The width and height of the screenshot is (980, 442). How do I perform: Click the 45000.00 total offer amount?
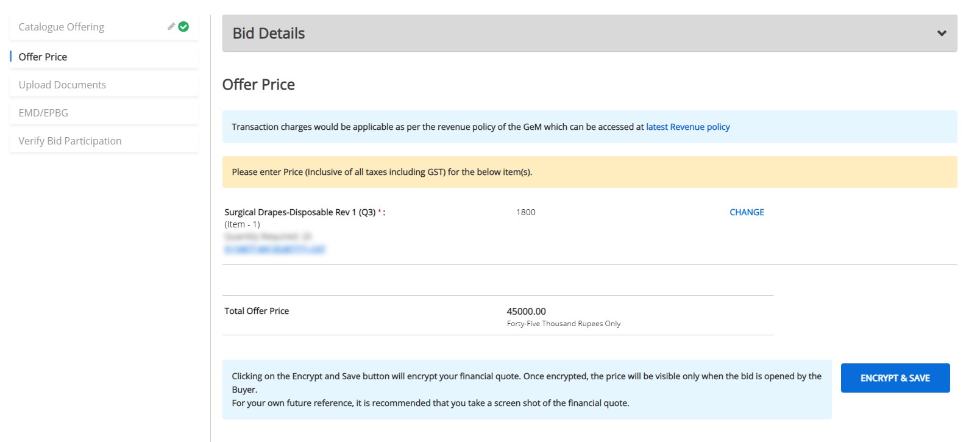coord(526,312)
